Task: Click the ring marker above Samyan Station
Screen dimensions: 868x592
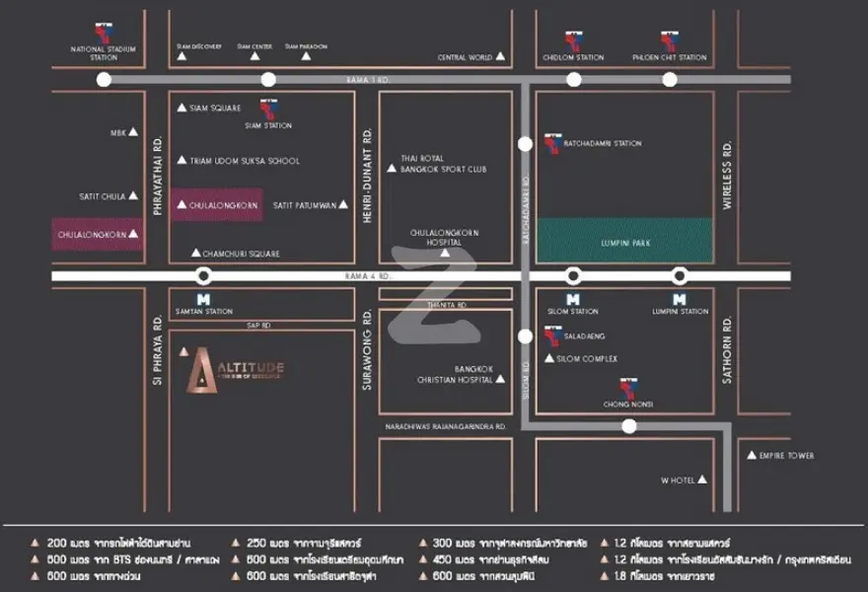Action: (x=203, y=276)
